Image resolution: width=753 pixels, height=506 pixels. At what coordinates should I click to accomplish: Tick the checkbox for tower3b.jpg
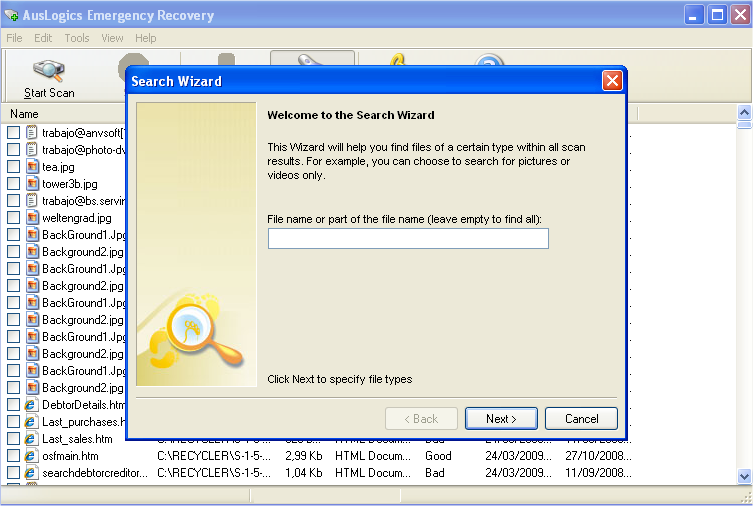(13, 183)
